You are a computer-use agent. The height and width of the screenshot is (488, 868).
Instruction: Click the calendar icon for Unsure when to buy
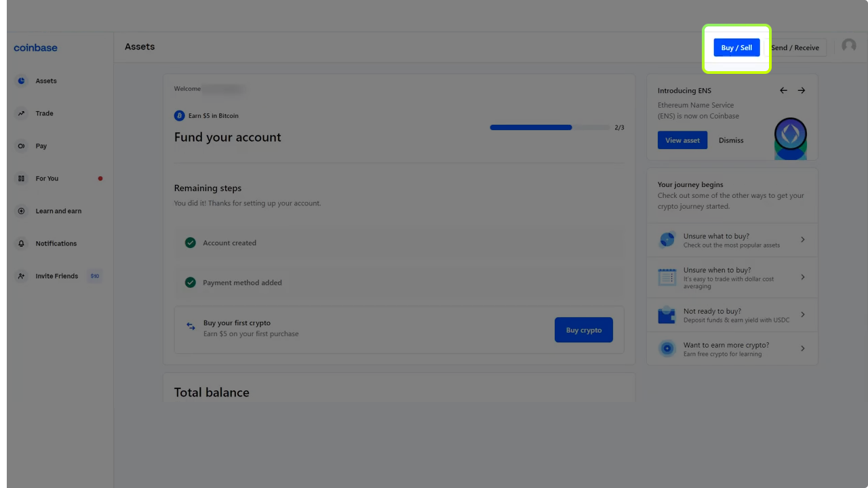[x=667, y=277]
